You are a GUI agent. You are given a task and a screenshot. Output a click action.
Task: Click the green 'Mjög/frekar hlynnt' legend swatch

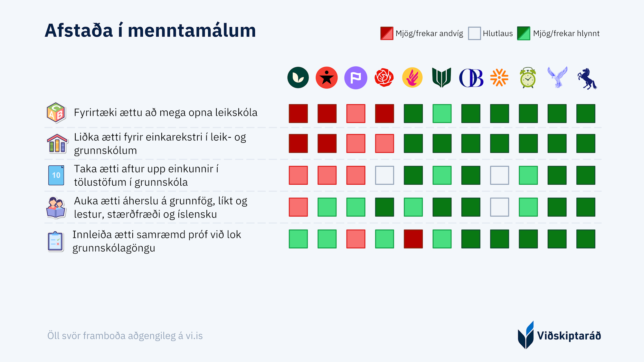[524, 33]
